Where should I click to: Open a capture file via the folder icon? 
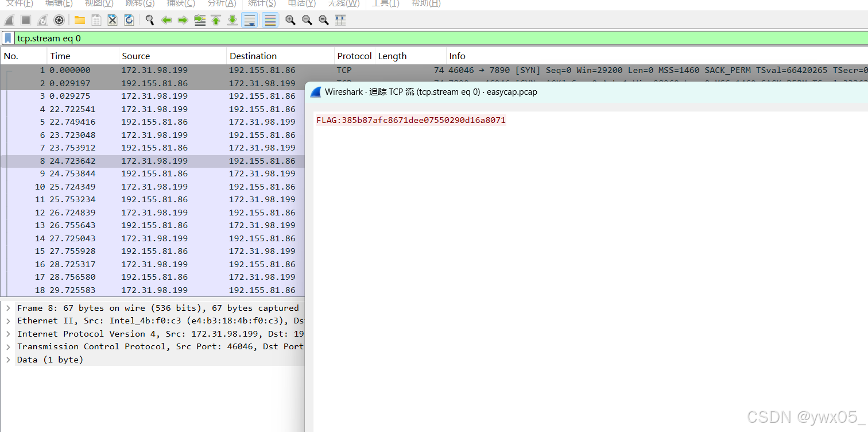coord(80,20)
